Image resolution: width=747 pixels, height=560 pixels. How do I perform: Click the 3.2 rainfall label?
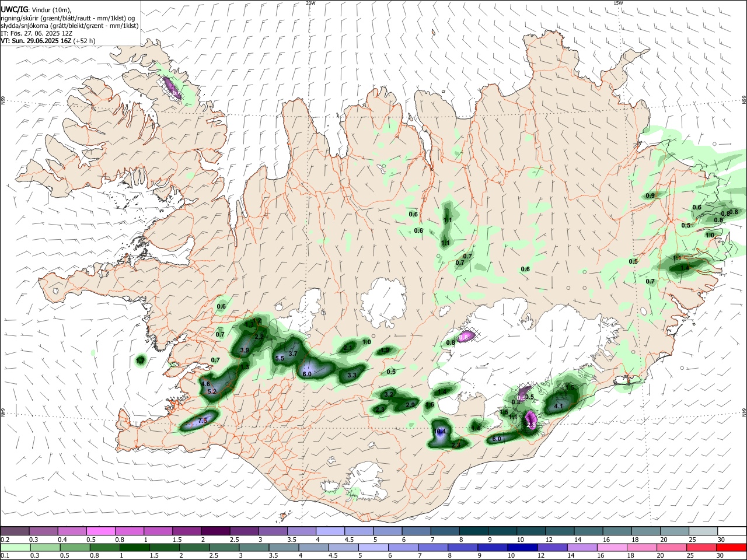389,394
